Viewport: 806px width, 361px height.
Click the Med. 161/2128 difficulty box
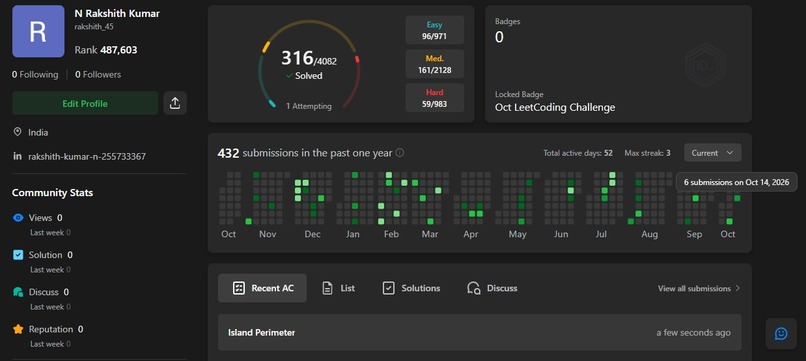[x=434, y=64]
